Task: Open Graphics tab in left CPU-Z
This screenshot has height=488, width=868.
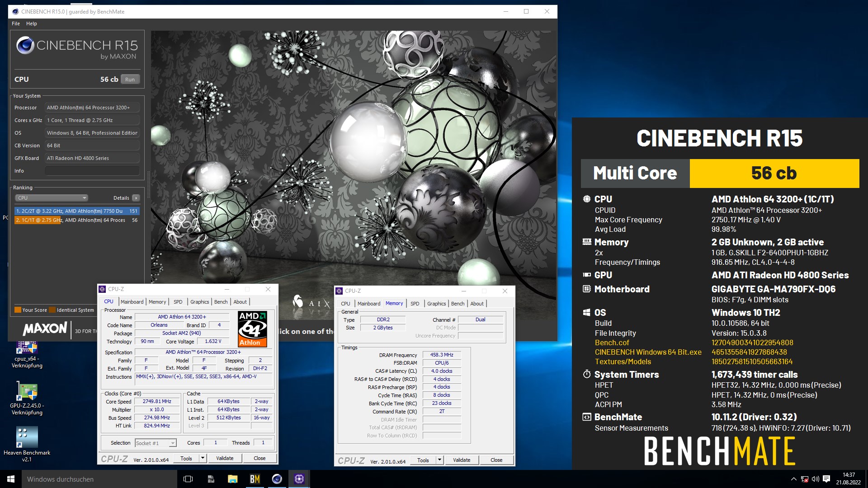Action: click(x=200, y=302)
